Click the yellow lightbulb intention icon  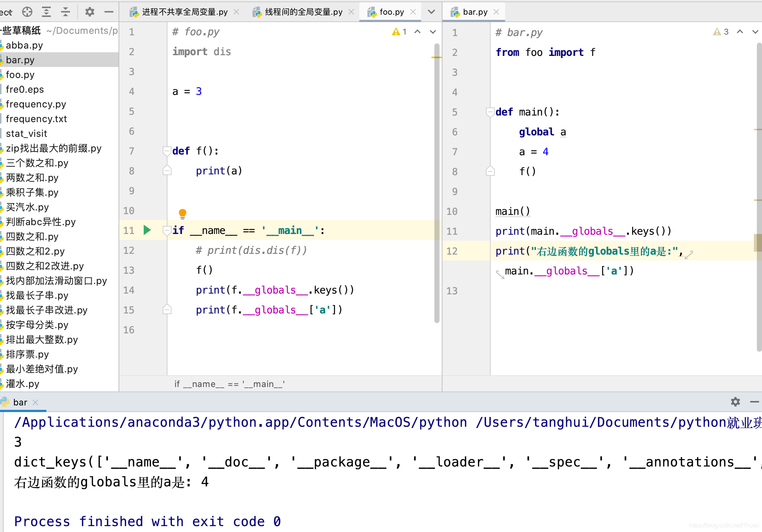182,213
